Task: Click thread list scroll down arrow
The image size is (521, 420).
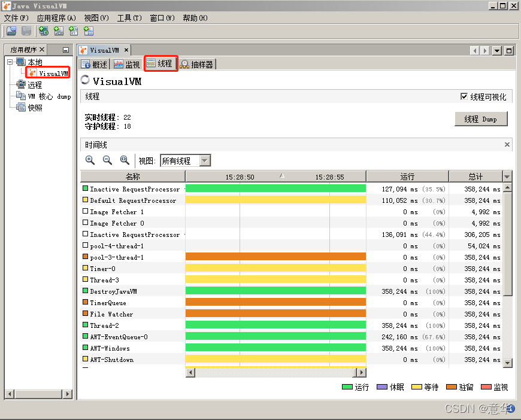Action: click(507, 363)
